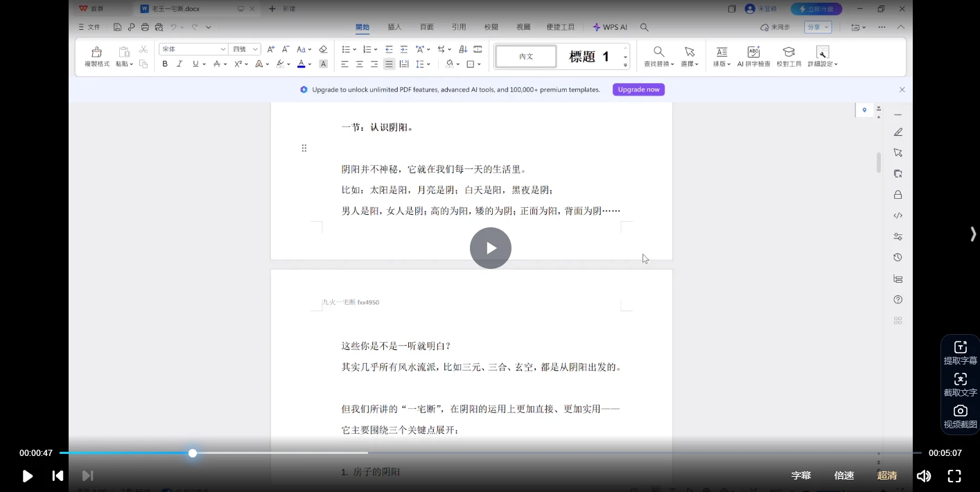Viewport: 980px width, 492px height.
Task: Open the 提取字幕 subtitle extraction tool
Action: (x=960, y=351)
